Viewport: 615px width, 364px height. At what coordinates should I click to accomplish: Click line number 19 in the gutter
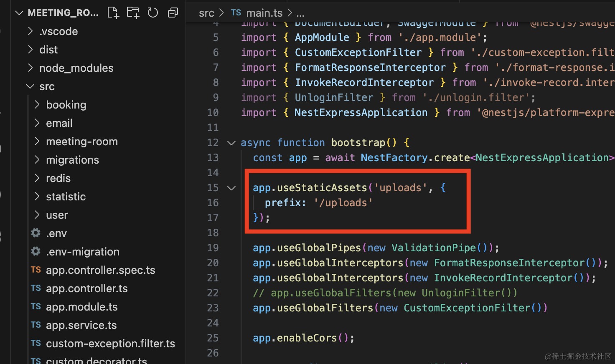click(213, 248)
